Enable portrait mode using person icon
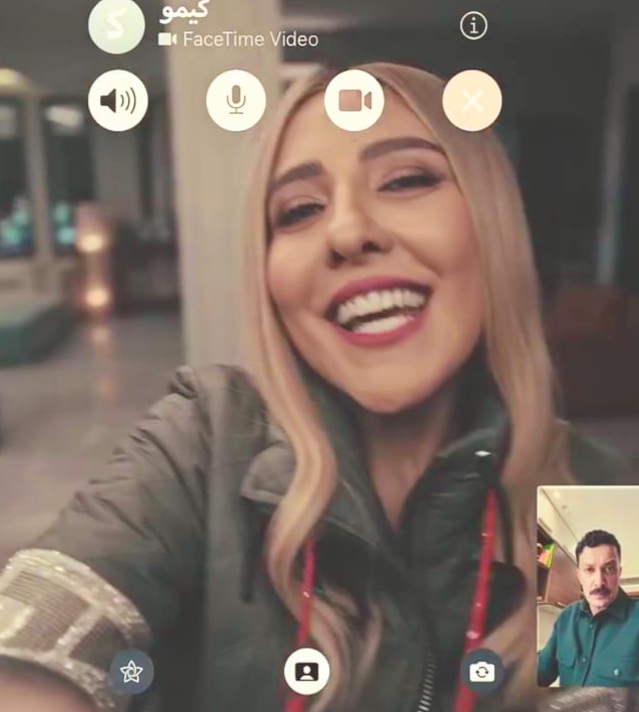639x712 pixels. point(306,672)
